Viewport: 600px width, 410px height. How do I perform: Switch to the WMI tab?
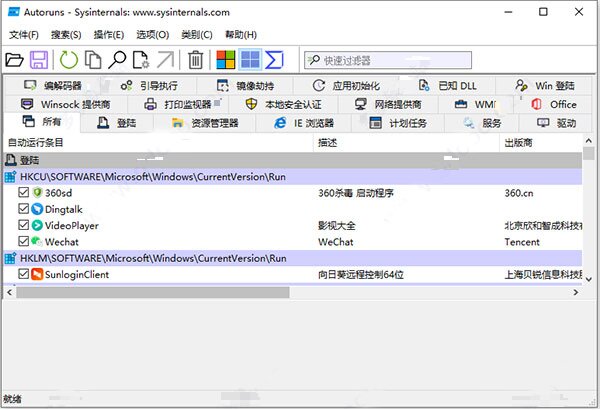pos(476,104)
